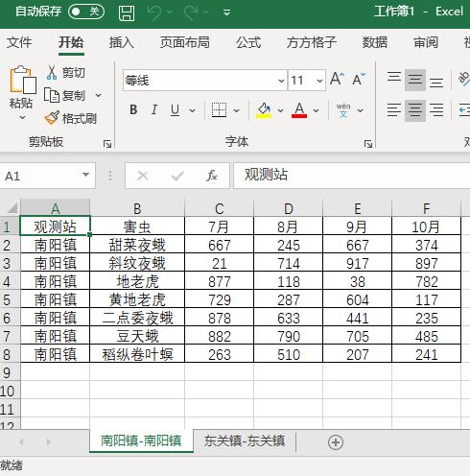Click the sheet scroll right arrow
Image resolution: width=470 pixels, height=476 pixels.
48,441
